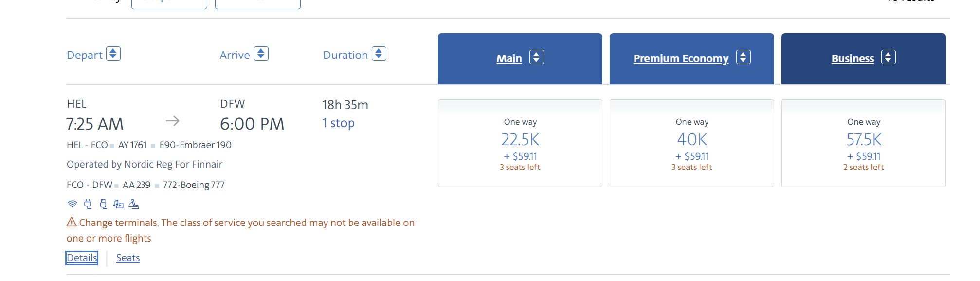Click the lie-flat seat icon
Viewport: 980px width, 281px height.
pyautogui.click(x=134, y=204)
